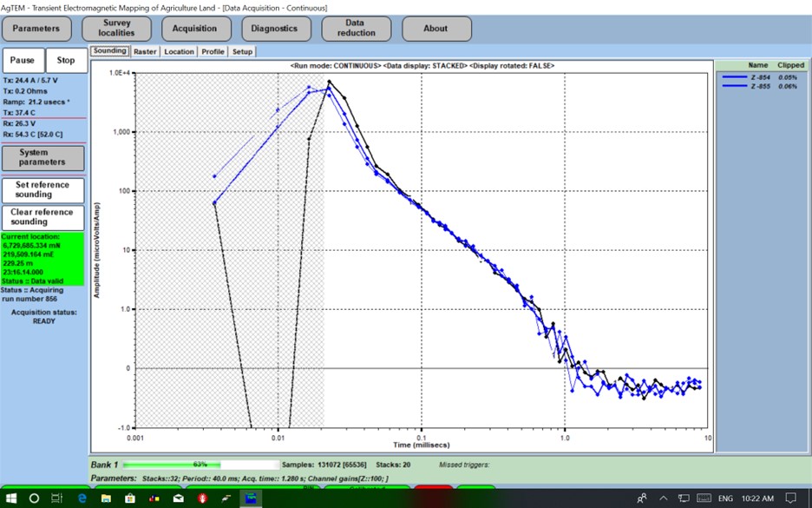This screenshot has height=508, width=812.
Task: Open Survey localities
Action: coord(116,29)
